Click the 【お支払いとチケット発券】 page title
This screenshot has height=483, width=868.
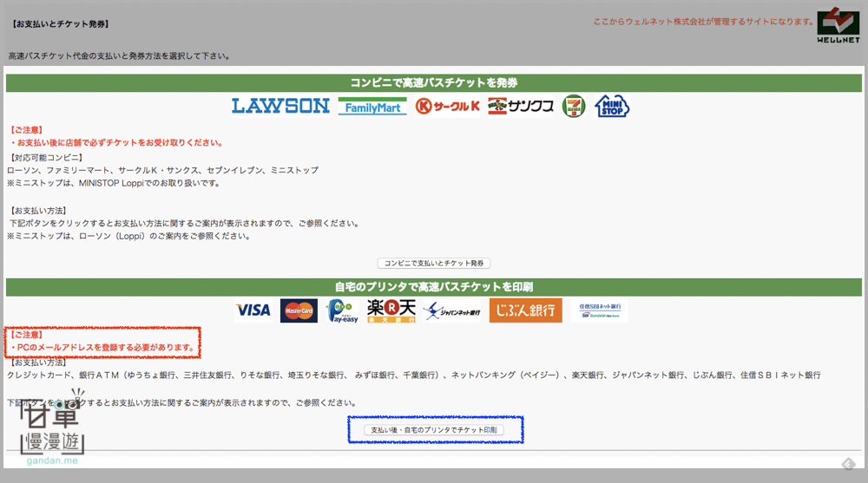[61, 24]
